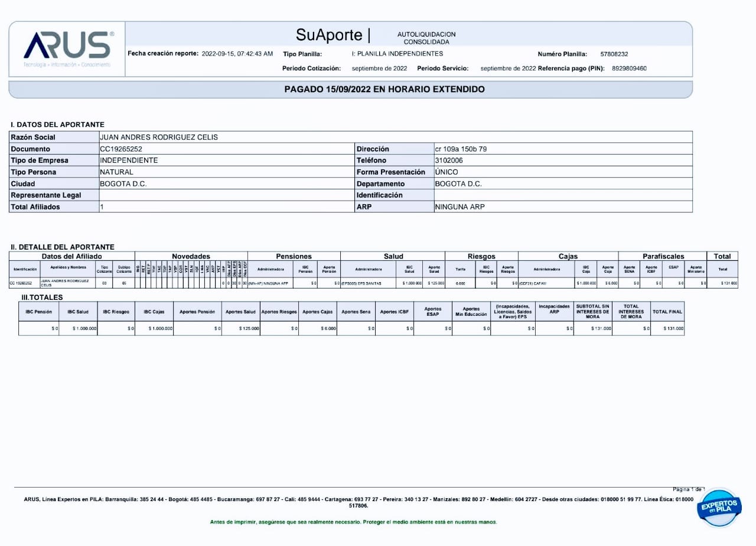This screenshot has height=546, width=756.
Task: Click the I. DATOS DEL APORTANTE heading
Action: coord(57,125)
